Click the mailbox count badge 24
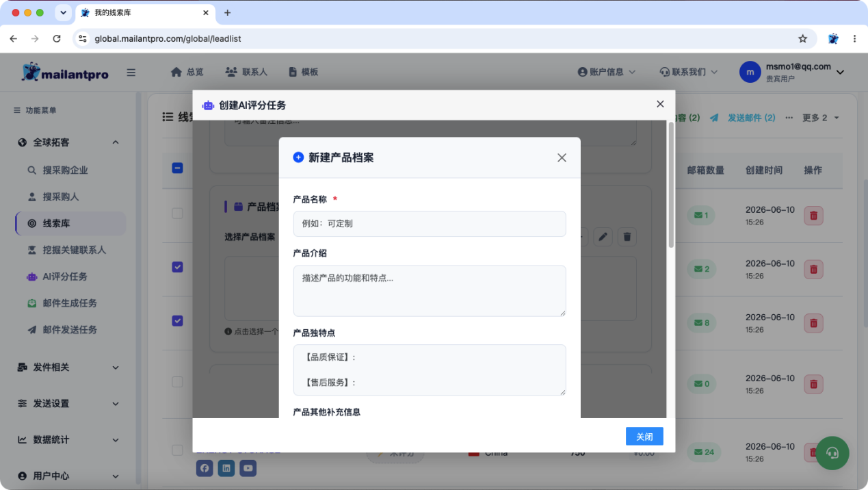 click(704, 452)
